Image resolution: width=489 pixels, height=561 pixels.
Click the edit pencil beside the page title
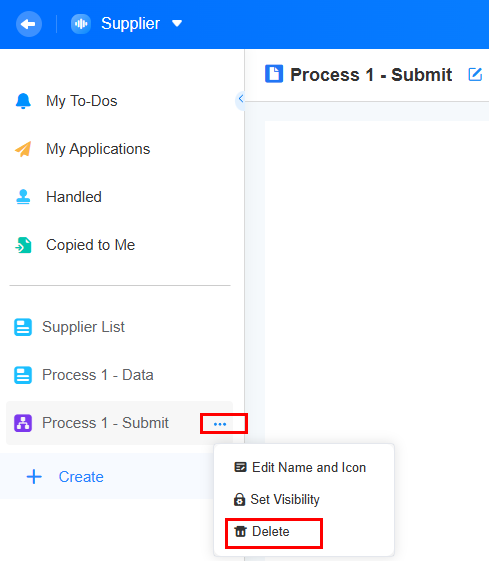pos(475,75)
